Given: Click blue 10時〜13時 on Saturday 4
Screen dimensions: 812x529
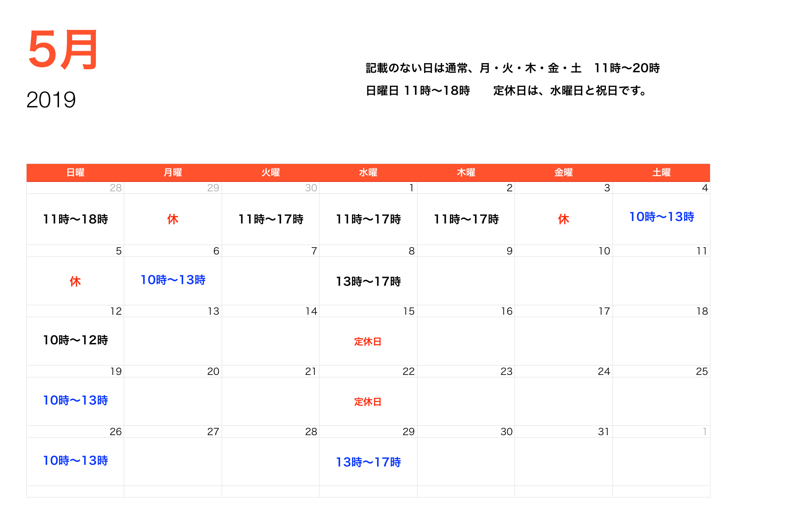Looking at the screenshot, I should click(x=662, y=217).
